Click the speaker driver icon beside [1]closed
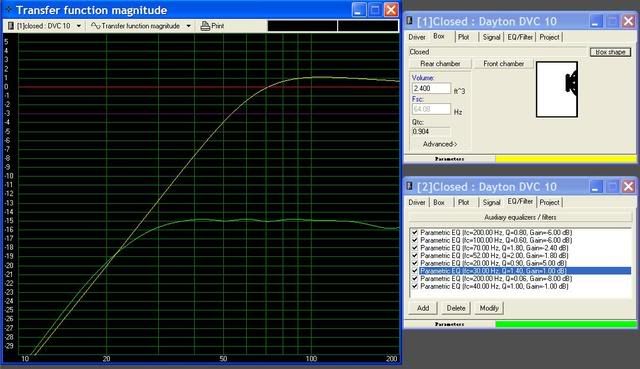The width and height of the screenshot is (640, 369). coord(11,26)
